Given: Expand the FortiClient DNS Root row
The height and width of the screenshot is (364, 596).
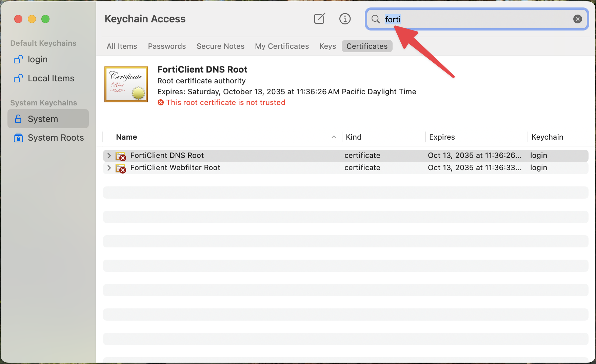Looking at the screenshot, I should click(109, 156).
